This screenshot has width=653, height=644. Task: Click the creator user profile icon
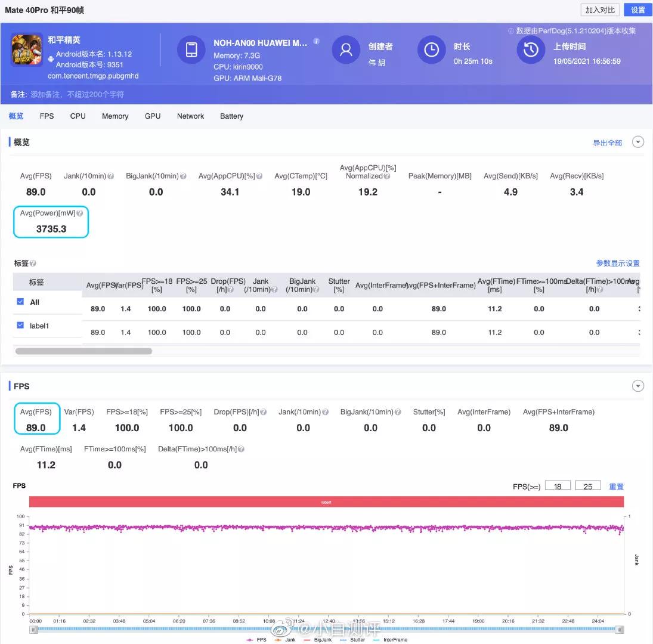pos(346,50)
